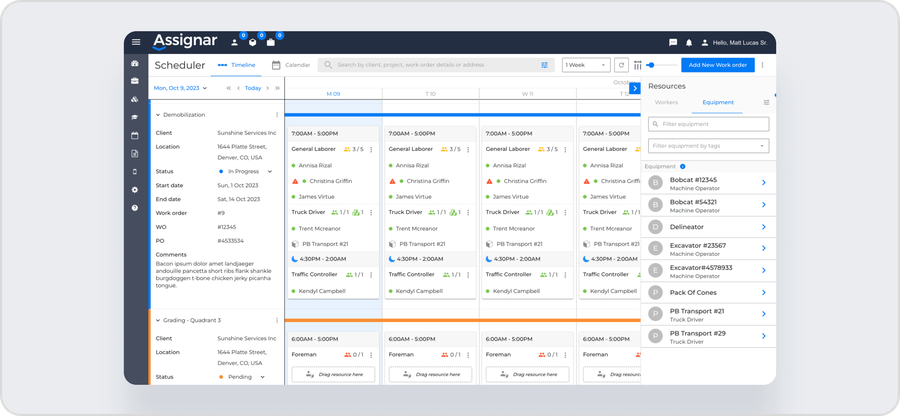
Task: Open the chat messages icon
Action: tap(673, 42)
